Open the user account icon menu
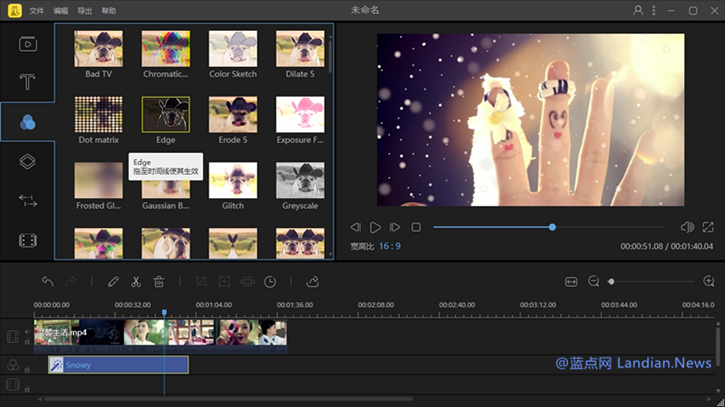This screenshot has width=725, height=407. coord(638,10)
